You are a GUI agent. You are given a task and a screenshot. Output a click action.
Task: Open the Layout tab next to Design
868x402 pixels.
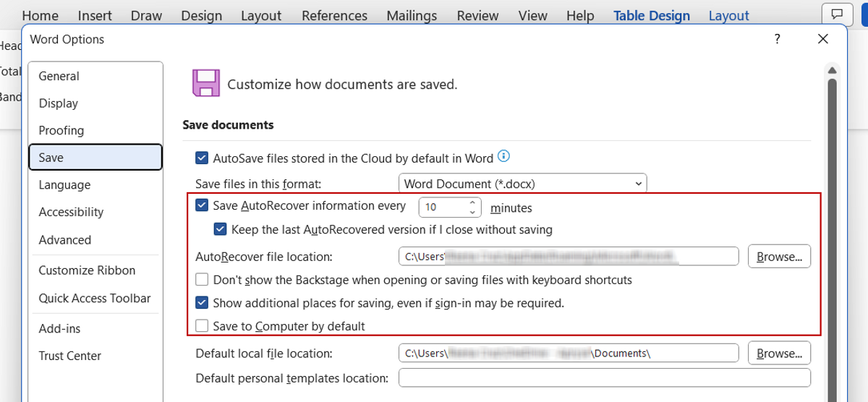[x=261, y=15]
